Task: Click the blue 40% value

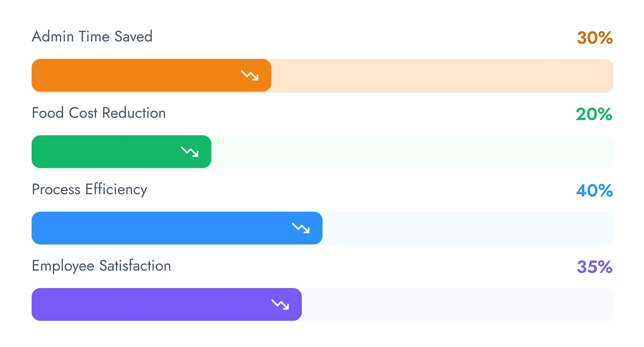Action: tap(594, 190)
